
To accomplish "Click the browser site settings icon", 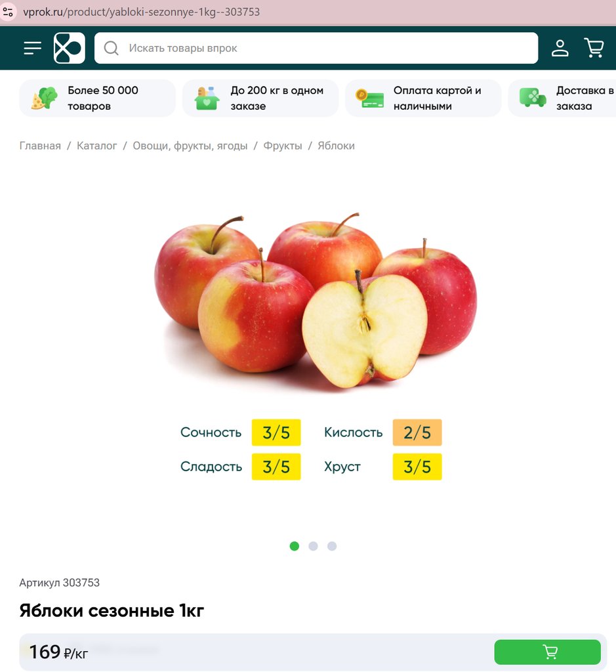I will click(x=8, y=12).
